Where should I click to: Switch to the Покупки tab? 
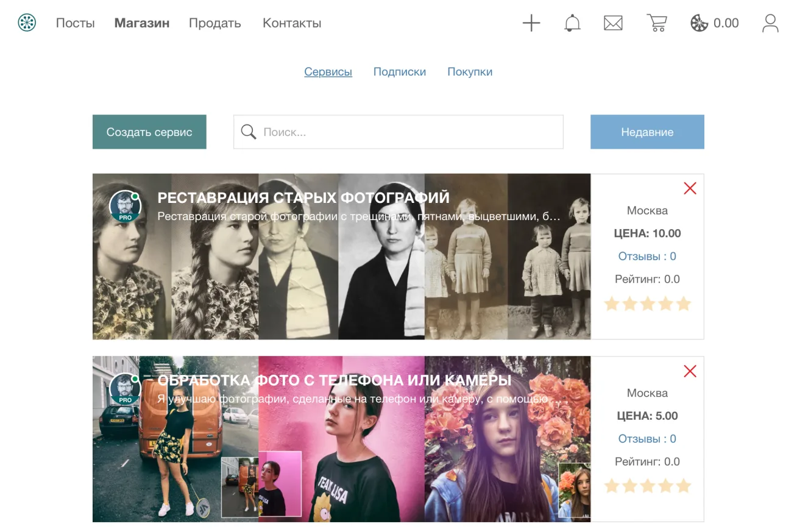470,72
